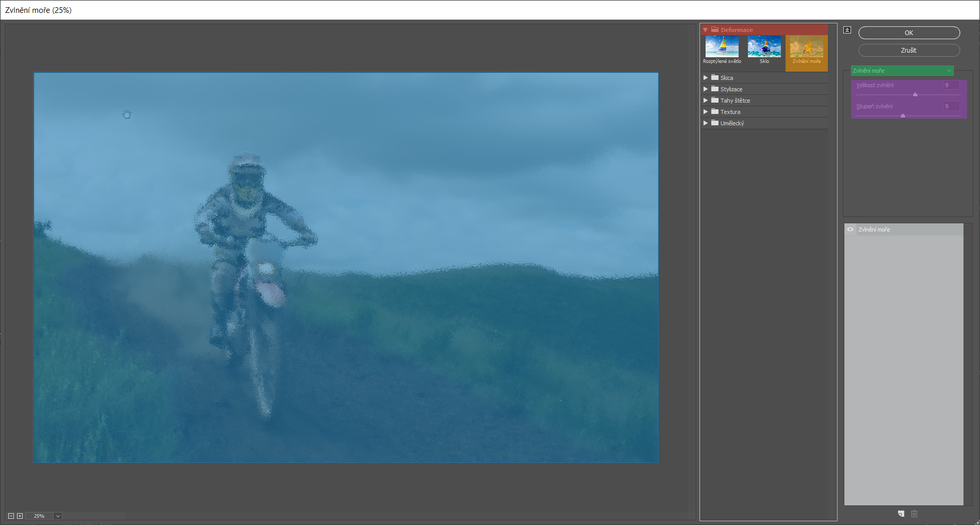Click OK to apply the filter
Image resolution: width=980 pixels, height=525 pixels.
point(909,33)
